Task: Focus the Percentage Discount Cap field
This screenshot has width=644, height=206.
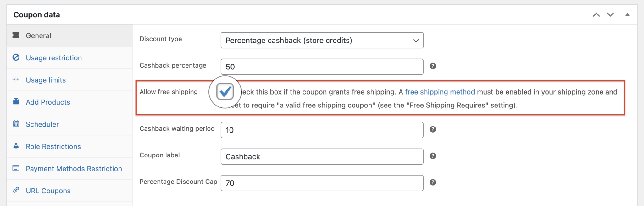Action: tap(322, 183)
